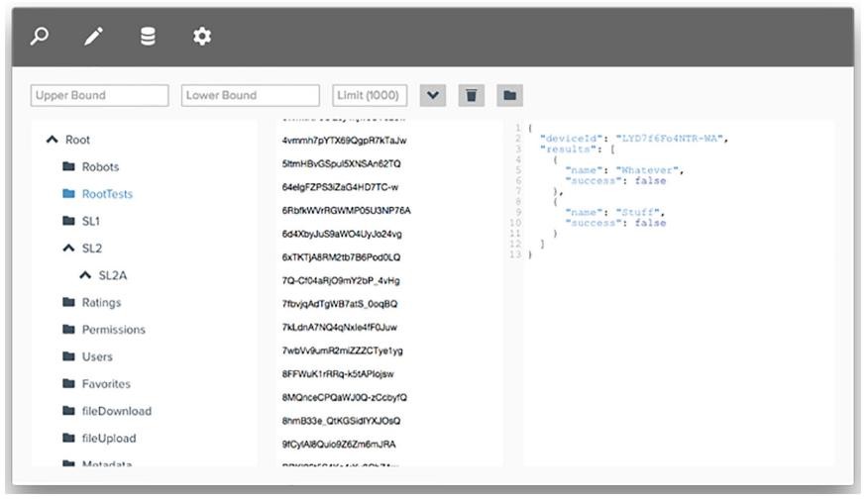Collapse the Root tree node
This screenshot has width=868, height=501.
pos(52,140)
